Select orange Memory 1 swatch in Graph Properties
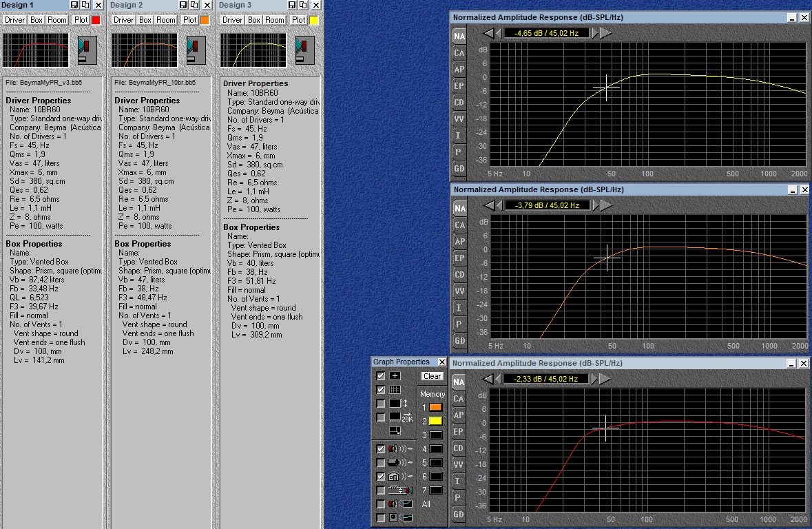The height and width of the screenshot is (529, 812). [436, 408]
